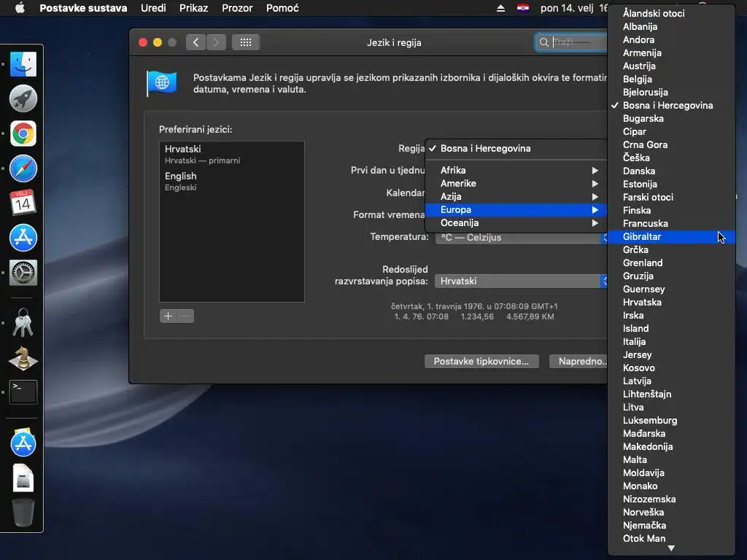Open the Pomoć menu
Viewport: 747px width, 560px height.
tap(282, 8)
